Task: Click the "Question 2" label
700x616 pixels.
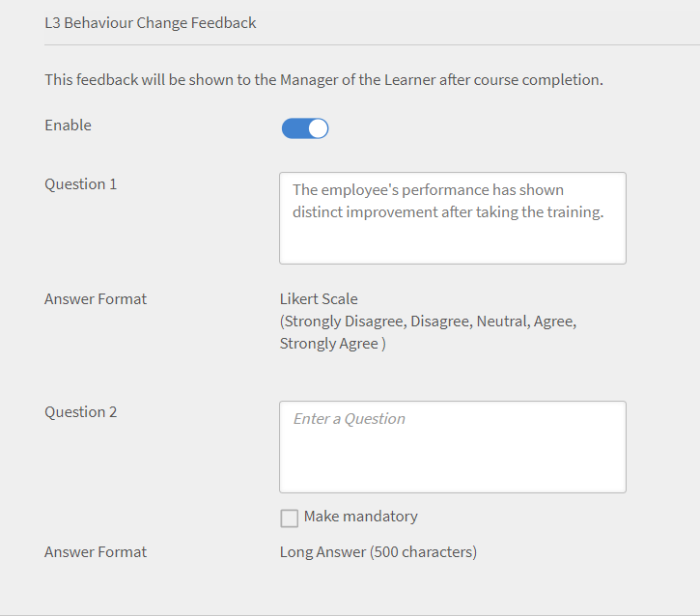Action: click(x=80, y=411)
